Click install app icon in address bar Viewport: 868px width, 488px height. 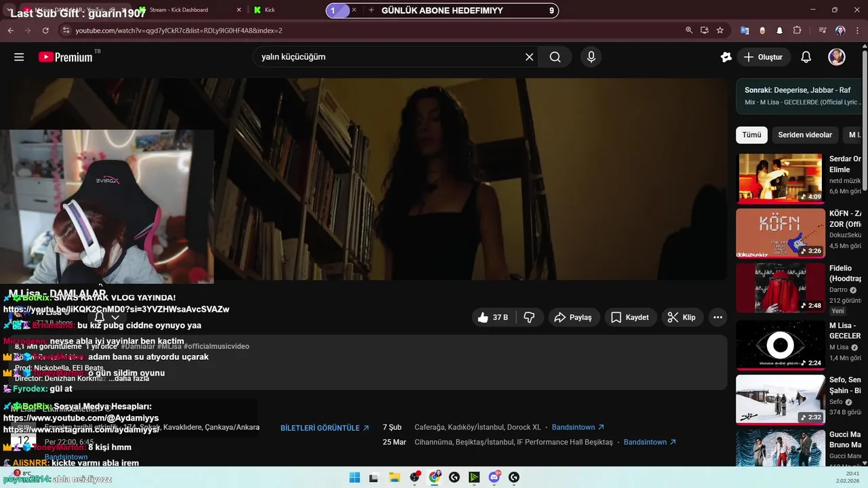click(705, 30)
